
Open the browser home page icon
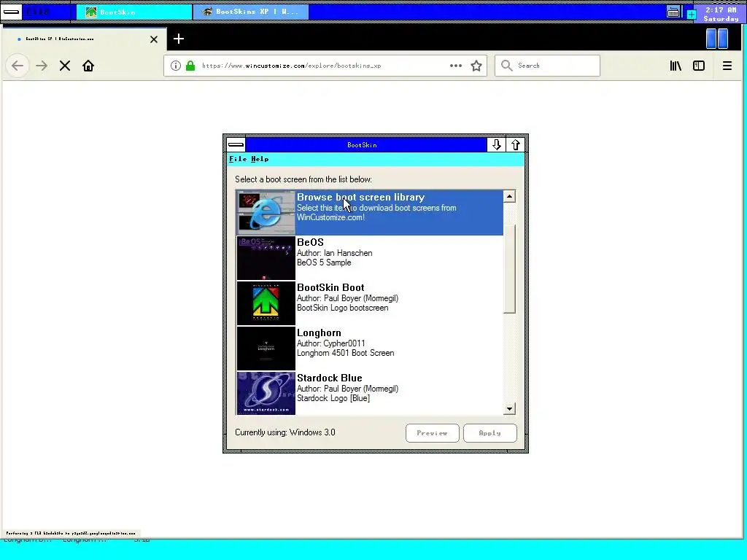tap(88, 66)
